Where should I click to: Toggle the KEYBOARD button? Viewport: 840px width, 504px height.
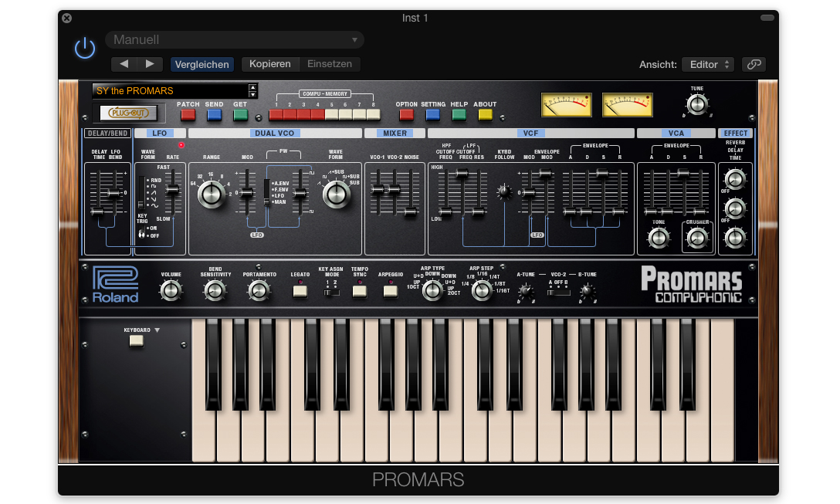137,340
